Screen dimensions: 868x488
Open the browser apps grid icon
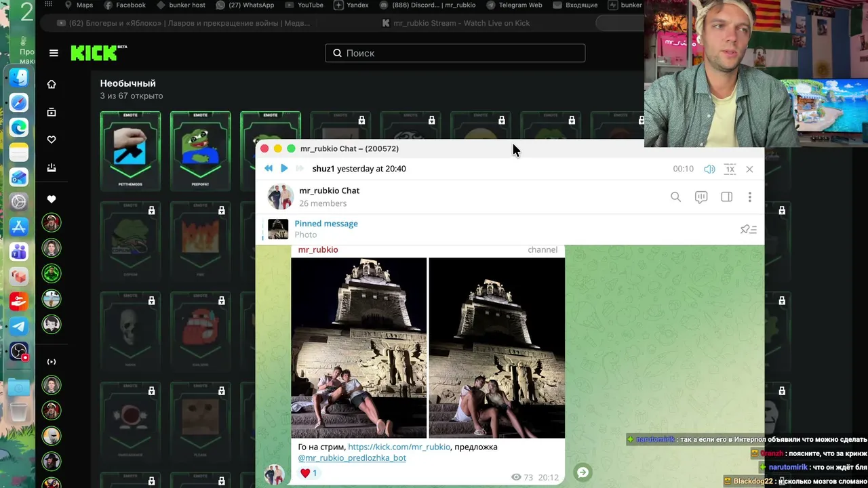point(48,5)
